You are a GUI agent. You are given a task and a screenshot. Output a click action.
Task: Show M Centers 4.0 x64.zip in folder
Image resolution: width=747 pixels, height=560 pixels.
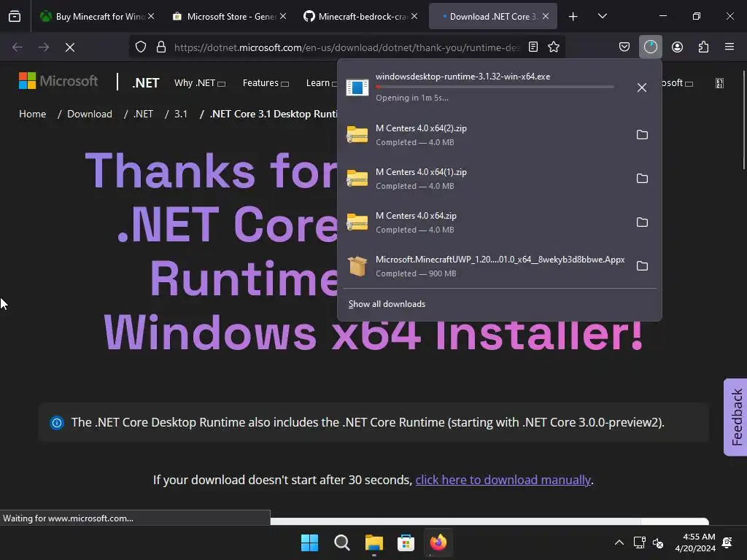point(642,222)
